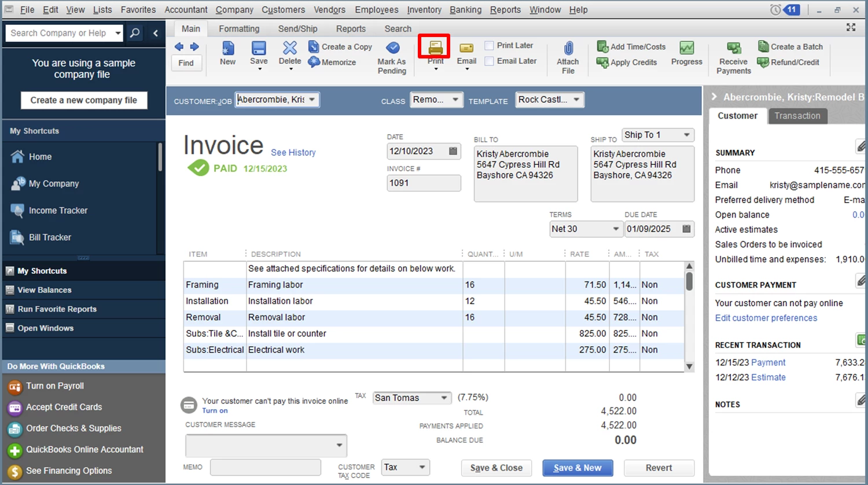Viewport: 868px width, 485px height.
Task: Open the Transaction tab
Action: [797, 116]
